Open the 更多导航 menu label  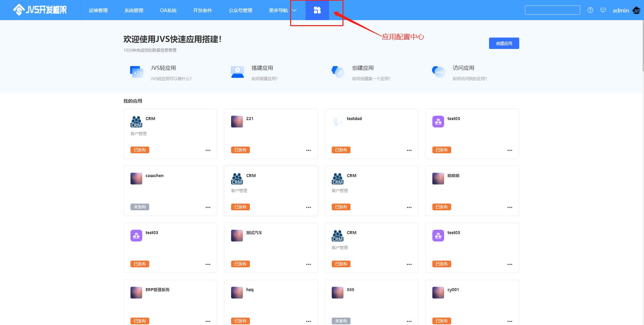[x=278, y=10]
